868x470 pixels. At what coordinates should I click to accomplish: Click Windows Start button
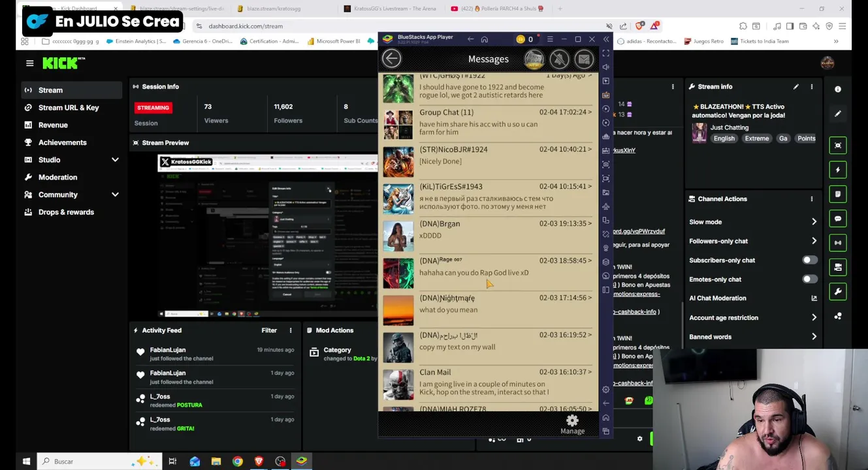click(x=26, y=462)
